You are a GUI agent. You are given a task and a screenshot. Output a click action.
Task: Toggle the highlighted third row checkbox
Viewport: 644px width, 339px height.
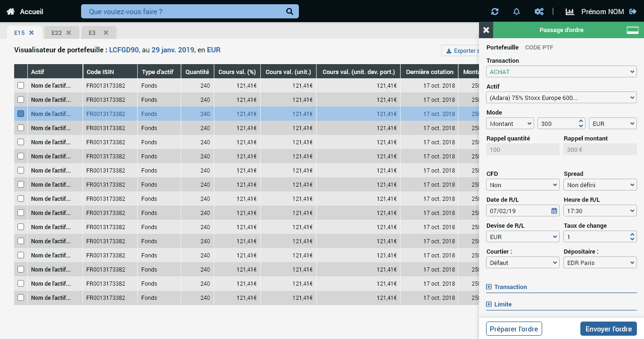(x=21, y=114)
